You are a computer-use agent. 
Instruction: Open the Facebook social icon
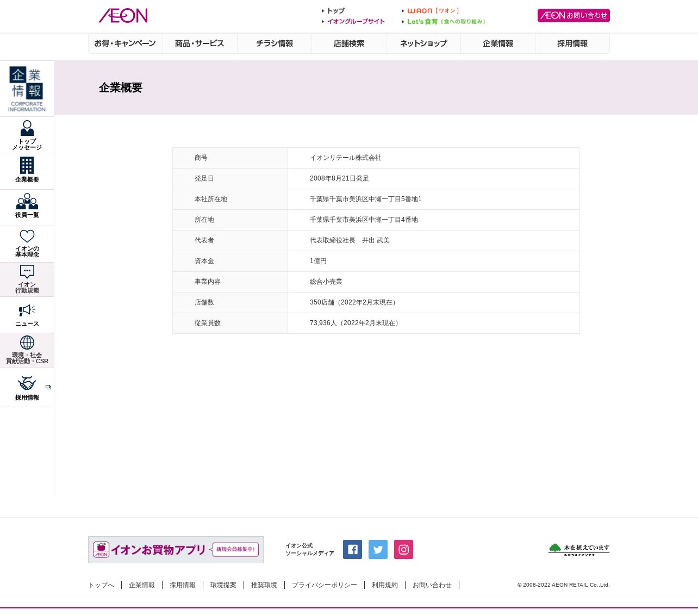pyautogui.click(x=352, y=549)
